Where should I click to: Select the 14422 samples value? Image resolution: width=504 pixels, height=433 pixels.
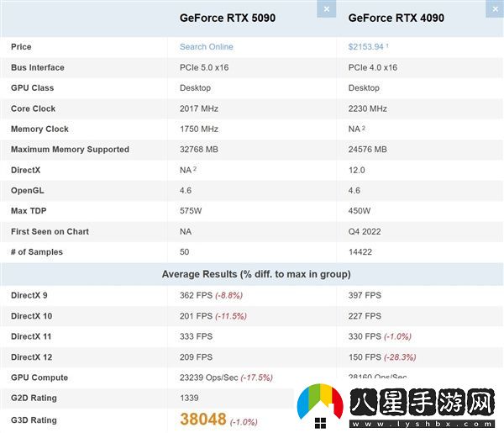[360, 252]
